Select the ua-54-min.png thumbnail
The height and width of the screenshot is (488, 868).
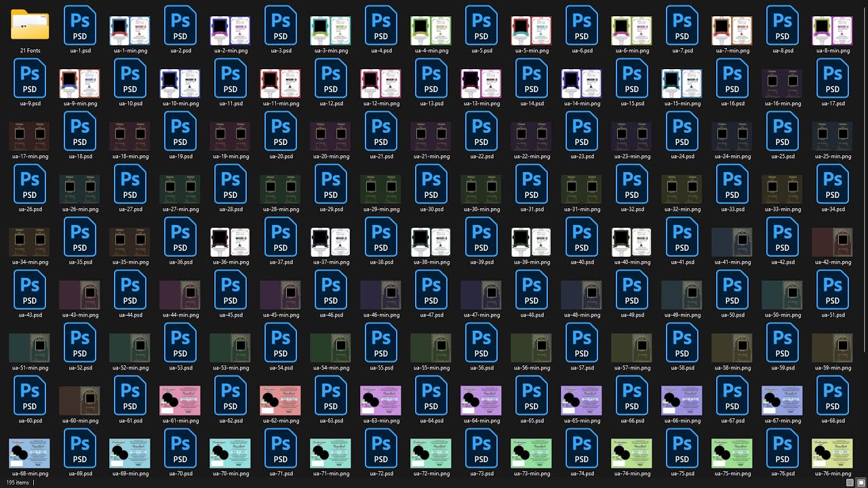(x=331, y=348)
